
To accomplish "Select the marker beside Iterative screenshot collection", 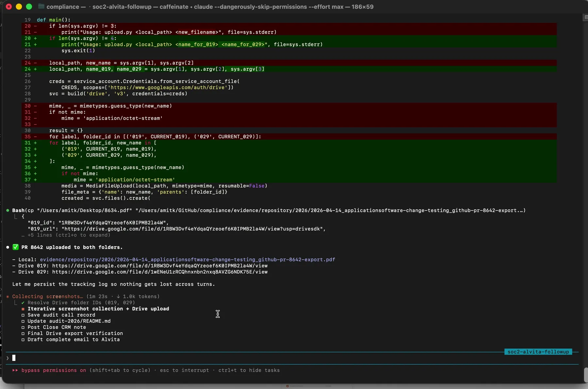I will (23, 309).
